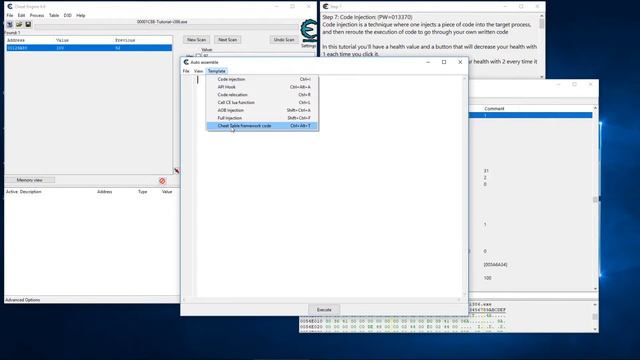Choose Cheat Table framework code template

click(262, 126)
